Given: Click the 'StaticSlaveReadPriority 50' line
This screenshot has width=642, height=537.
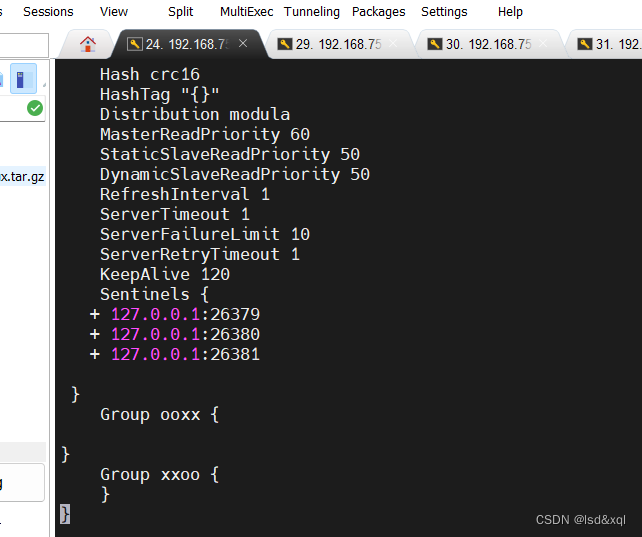Looking at the screenshot, I should pyautogui.click(x=230, y=155).
